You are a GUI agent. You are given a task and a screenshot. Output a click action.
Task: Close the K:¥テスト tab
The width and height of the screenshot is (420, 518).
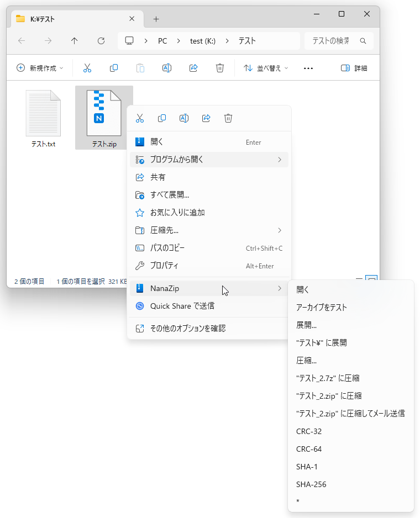(132, 19)
